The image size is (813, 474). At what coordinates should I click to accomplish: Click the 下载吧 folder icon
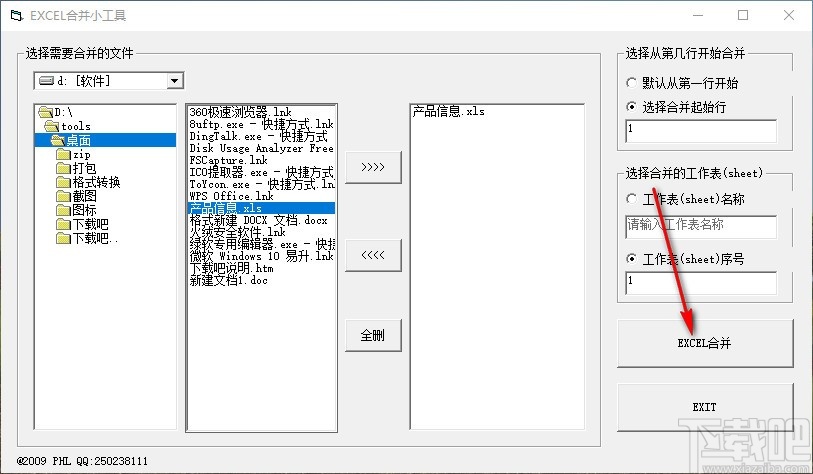pos(63,224)
